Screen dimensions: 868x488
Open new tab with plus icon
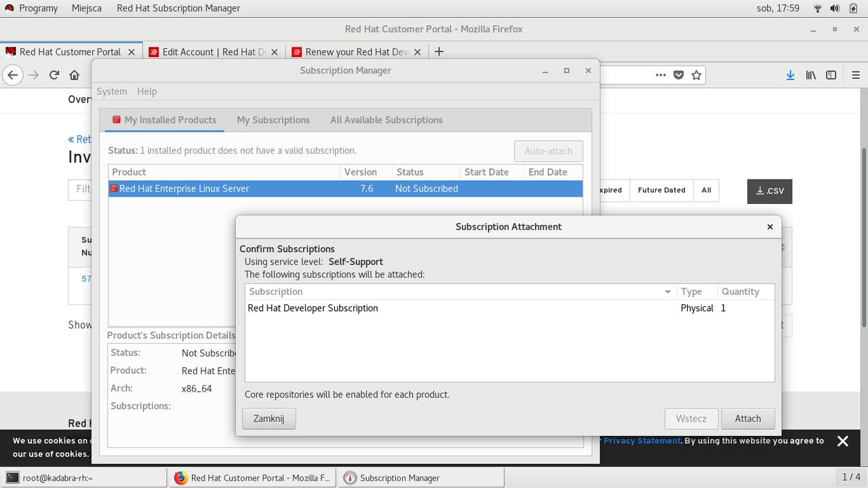coord(439,52)
